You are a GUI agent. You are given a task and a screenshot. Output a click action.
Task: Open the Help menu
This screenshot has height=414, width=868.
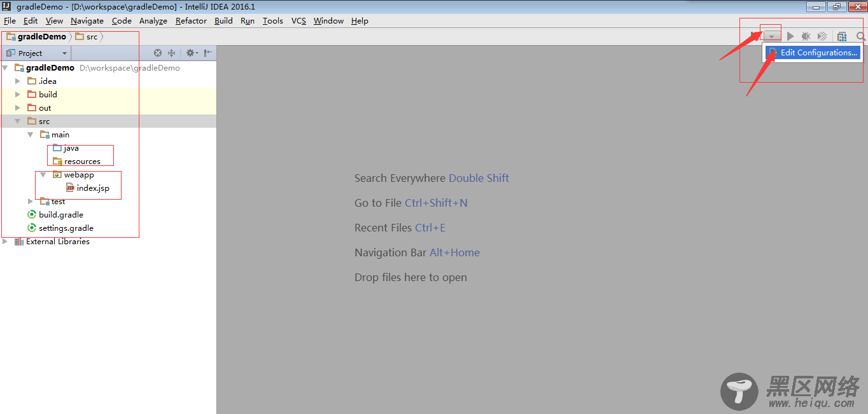360,20
